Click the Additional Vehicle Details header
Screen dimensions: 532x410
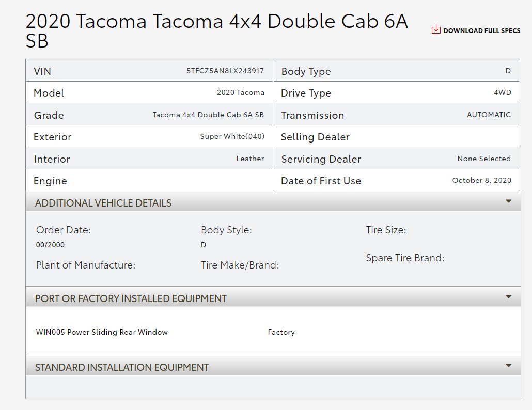[273, 202]
